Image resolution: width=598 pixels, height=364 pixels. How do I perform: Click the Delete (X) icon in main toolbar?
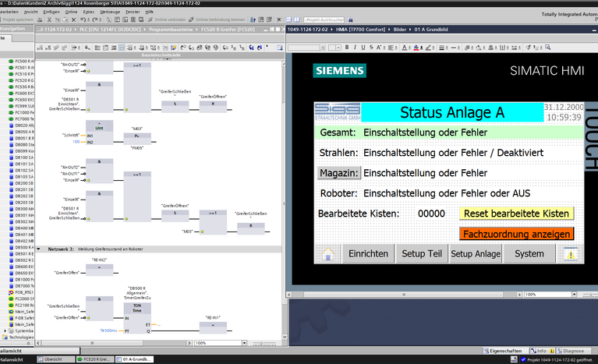click(x=73, y=19)
